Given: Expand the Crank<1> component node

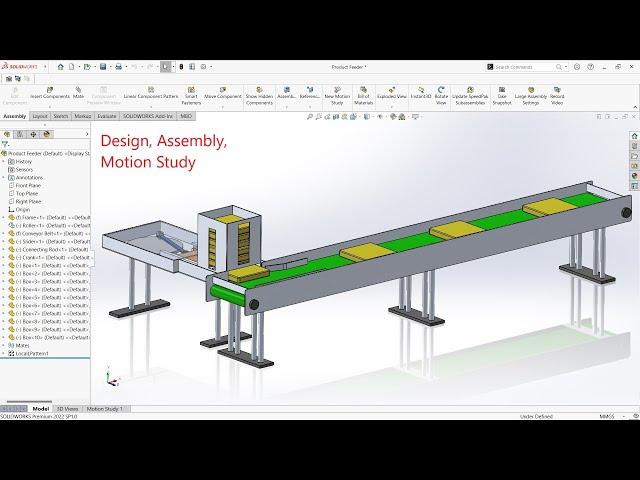Looking at the screenshot, I should coord(4,258).
